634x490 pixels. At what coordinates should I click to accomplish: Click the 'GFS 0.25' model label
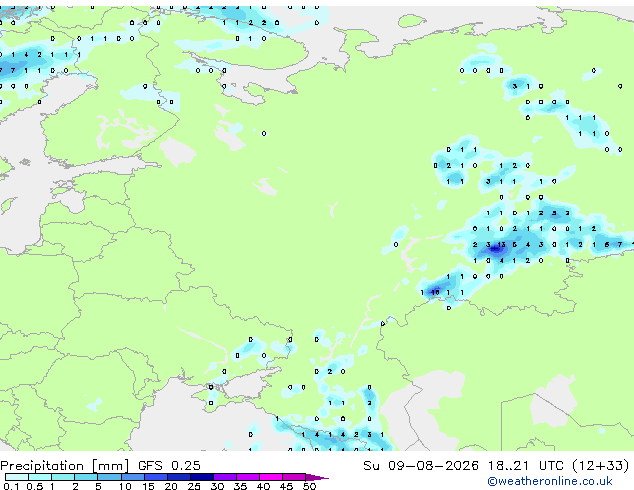click(169, 466)
